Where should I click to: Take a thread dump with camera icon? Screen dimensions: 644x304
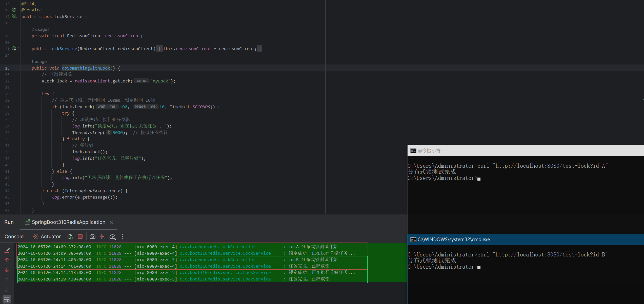(x=93, y=236)
